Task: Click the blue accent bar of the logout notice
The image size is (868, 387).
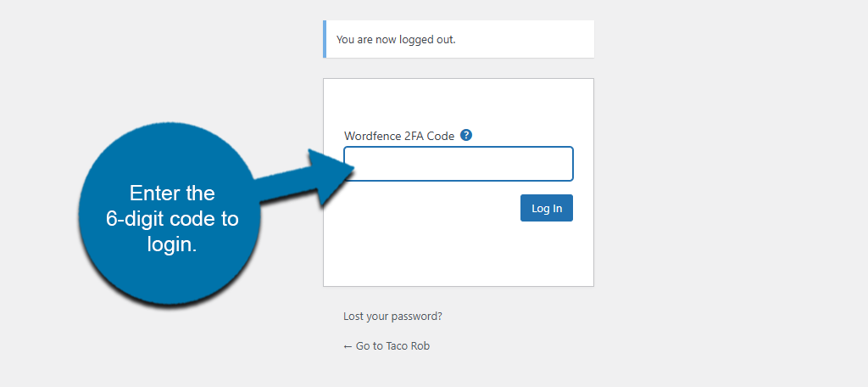Action: (x=325, y=39)
